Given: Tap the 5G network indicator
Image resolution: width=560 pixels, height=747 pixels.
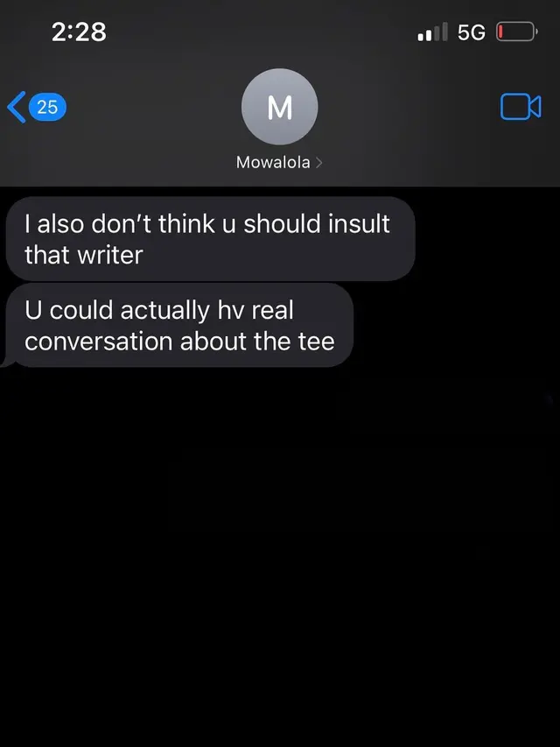Looking at the screenshot, I should [x=471, y=32].
